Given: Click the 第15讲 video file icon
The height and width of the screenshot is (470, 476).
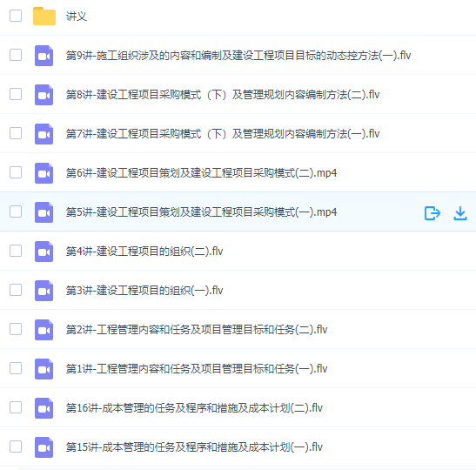Looking at the screenshot, I should click(x=44, y=447).
